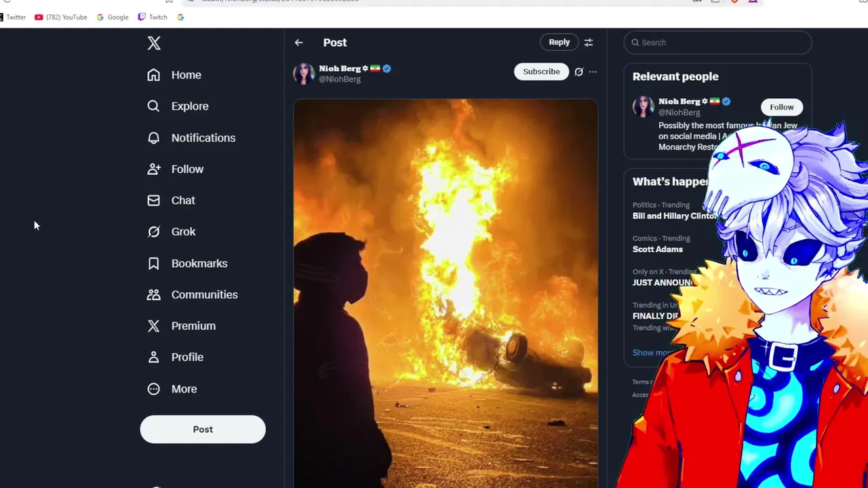Open the Home page icon

pyautogui.click(x=154, y=75)
